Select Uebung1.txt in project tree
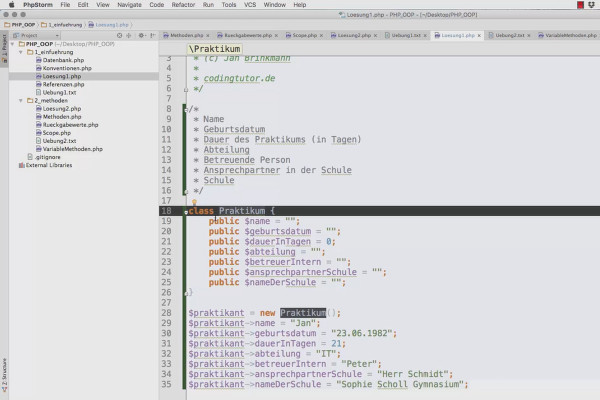600x400 pixels. tap(59, 92)
